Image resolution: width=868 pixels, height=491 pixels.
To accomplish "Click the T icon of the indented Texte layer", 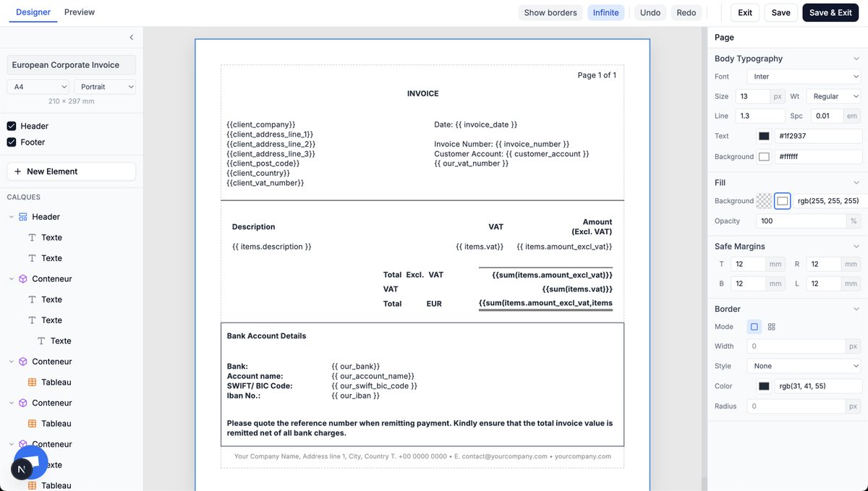I will tap(41, 341).
